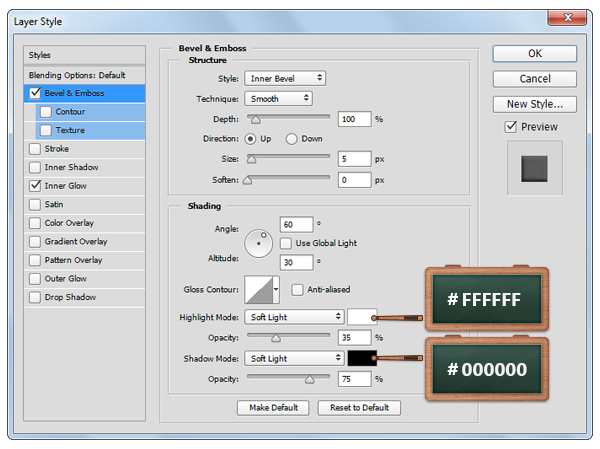Open the Style dropdown showing Inner Bevel

click(x=285, y=78)
